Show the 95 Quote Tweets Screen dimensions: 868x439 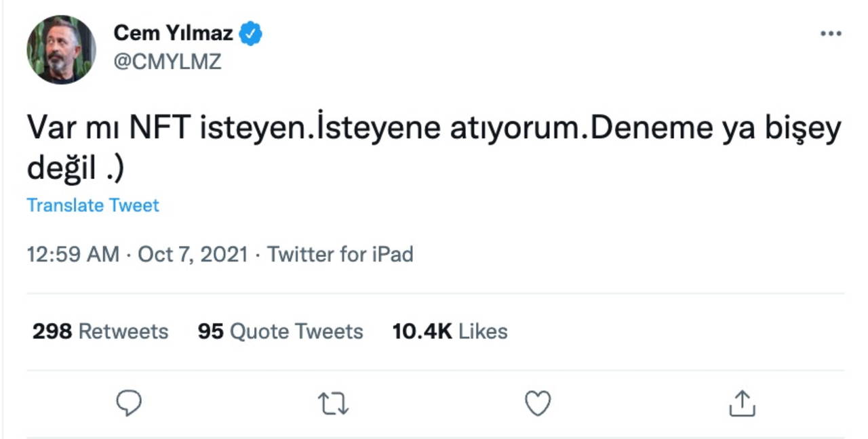click(x=280, y=331)
